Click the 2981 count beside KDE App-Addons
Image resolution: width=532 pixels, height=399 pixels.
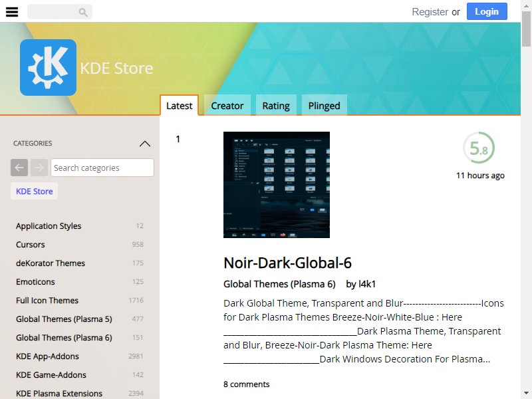click(x=136, y=356)
